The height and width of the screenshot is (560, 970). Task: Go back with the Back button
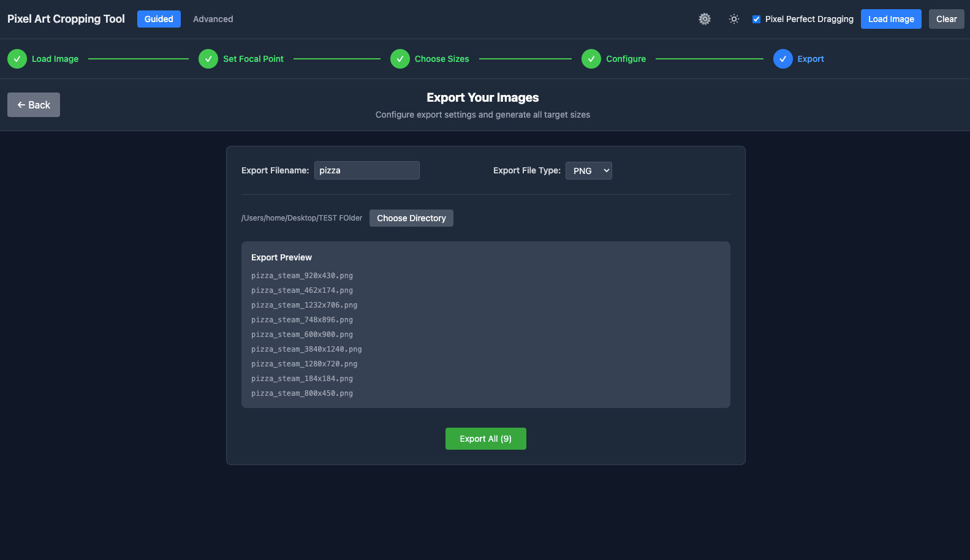[x=34, y=105]
